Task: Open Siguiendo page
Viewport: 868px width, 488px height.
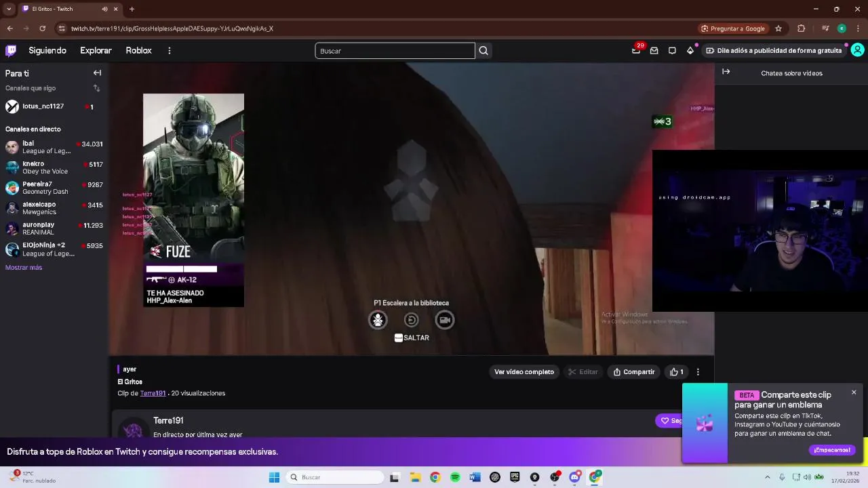Action: [x=47, y=51]
